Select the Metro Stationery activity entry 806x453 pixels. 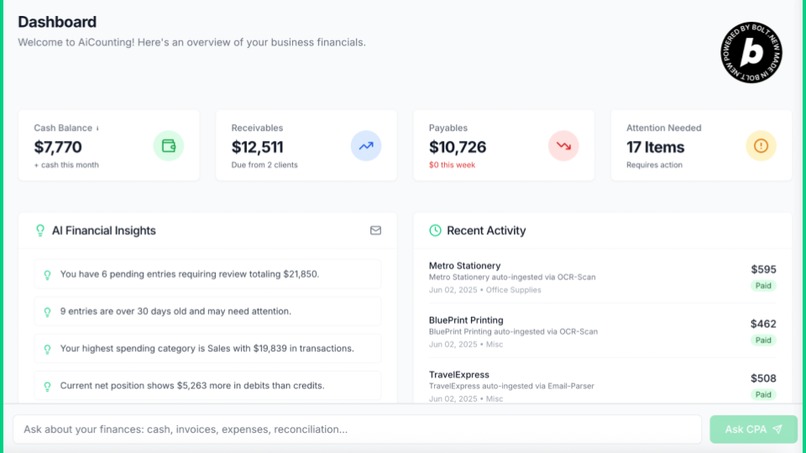(x=602, y=278)
